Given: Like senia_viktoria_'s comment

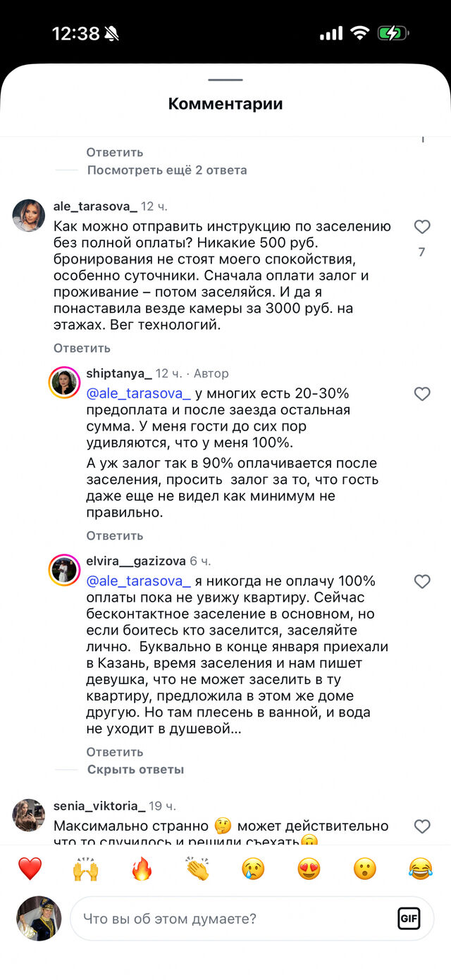Looking at the screenshot, I should coord(422,826).
